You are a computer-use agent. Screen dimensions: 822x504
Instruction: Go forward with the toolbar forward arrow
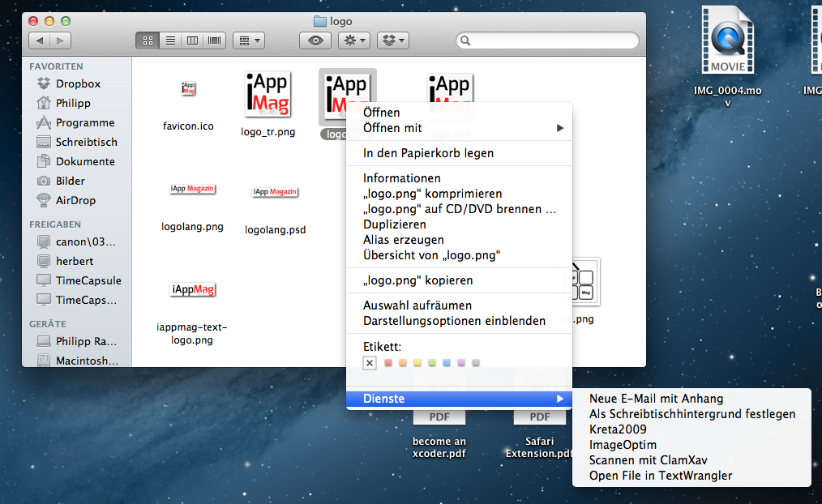click(x=60, y=41)
